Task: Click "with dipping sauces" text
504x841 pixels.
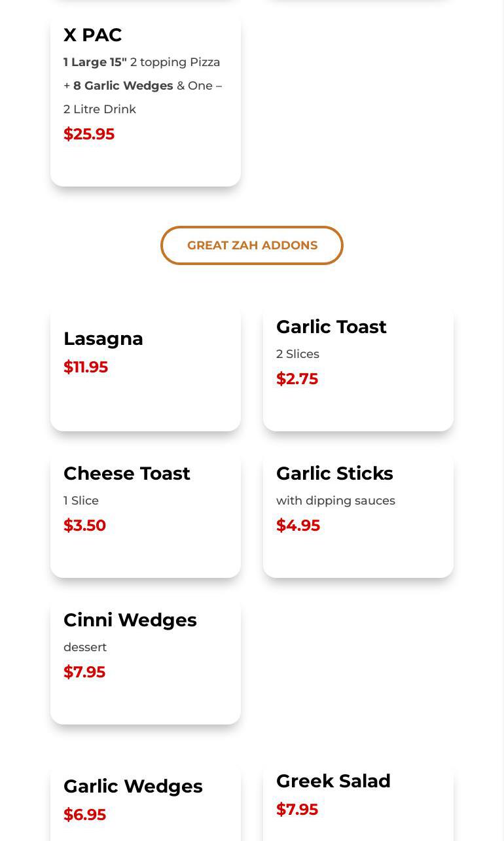Action: (336, 501)
